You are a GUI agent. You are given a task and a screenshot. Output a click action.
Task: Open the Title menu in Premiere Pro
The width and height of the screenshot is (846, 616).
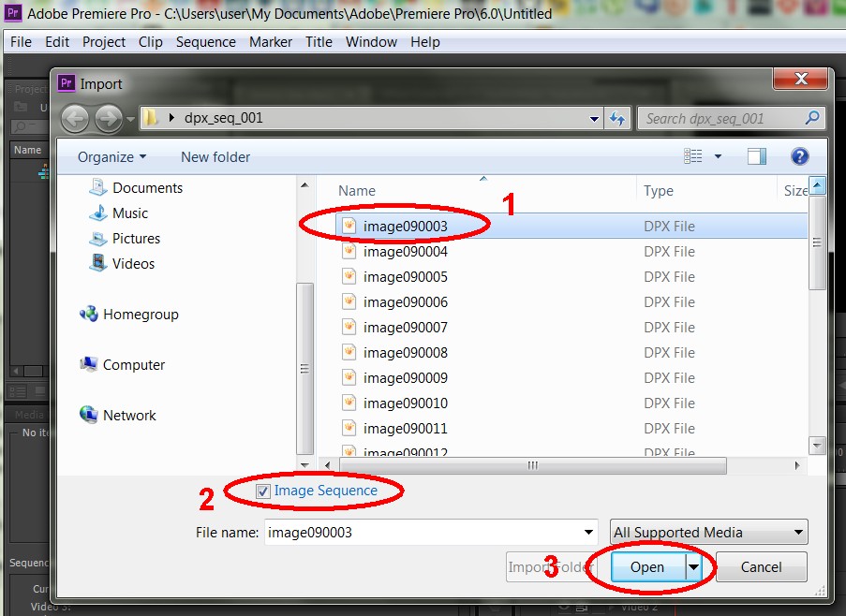(319, 42)
